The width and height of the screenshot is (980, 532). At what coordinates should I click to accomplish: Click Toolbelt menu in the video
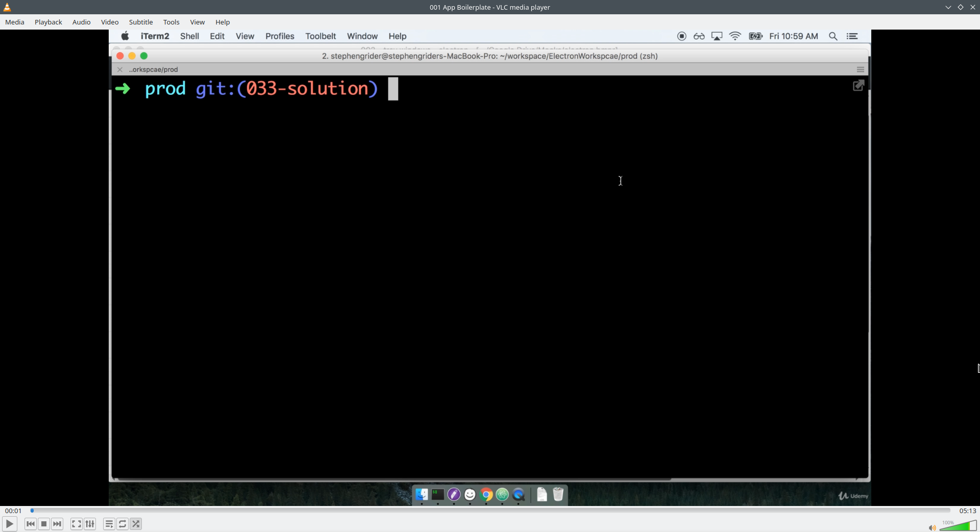(x=321, y=36)
